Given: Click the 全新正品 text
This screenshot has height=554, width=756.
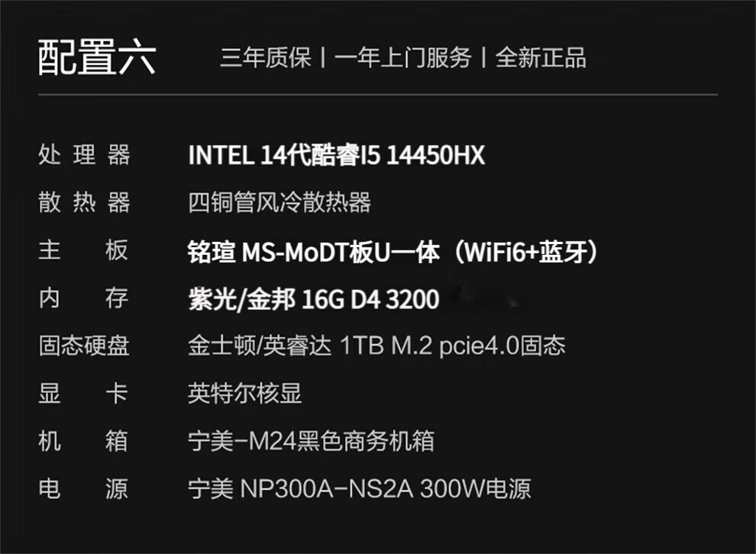Looking at the screenshot, I should click(541, 58).
